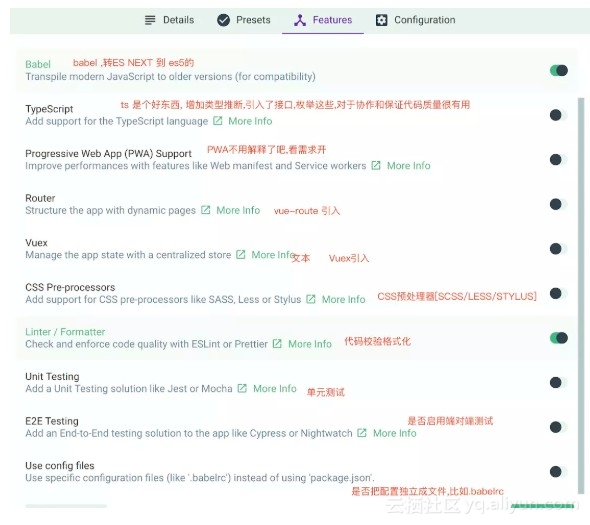Image resolution: width=590 pixels, height=525 pixels.
Task: Click the Linter / Formatter title
Action: (65, 332)
